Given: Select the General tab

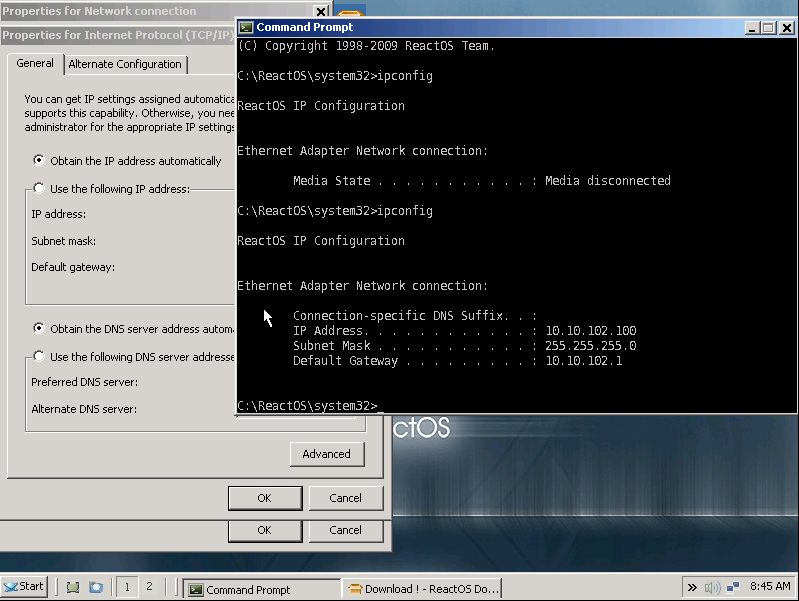Looking at the screenshot, I should pyautogui.click(x=35, y=63).
